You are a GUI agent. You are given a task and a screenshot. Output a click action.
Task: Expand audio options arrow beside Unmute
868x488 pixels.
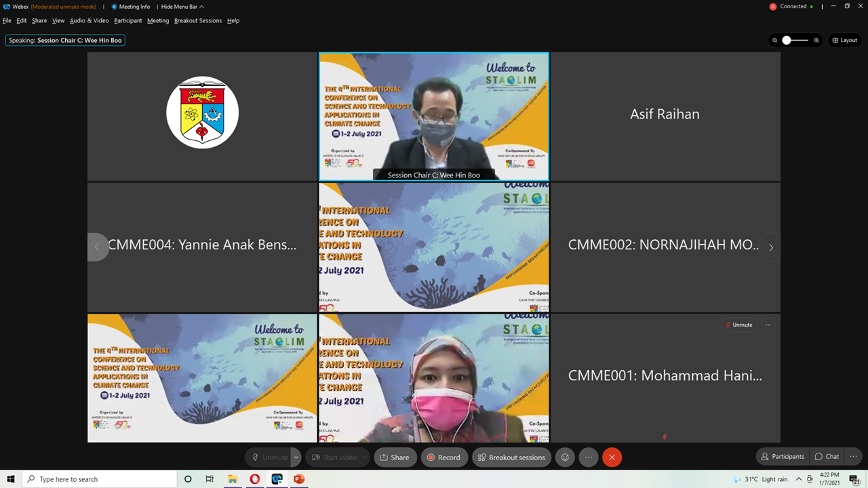pyautogui.click(x=296, y=457)
